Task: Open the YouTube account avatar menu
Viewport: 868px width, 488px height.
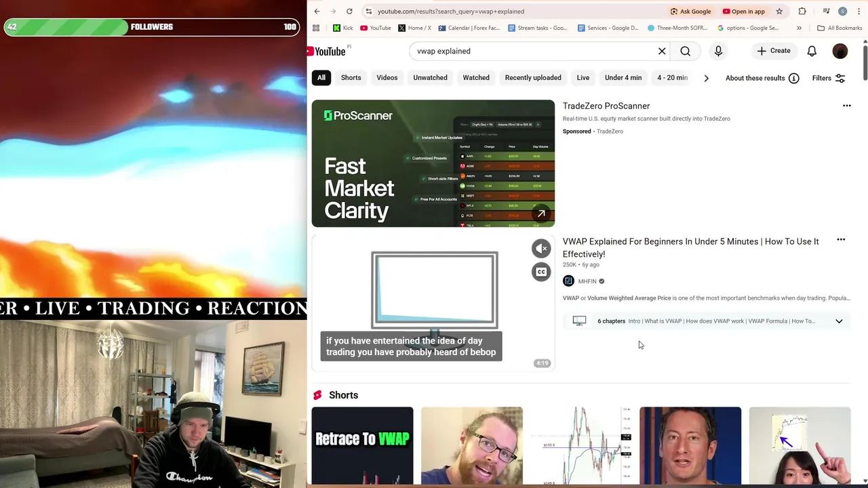Action: click(x=840, y=51)
